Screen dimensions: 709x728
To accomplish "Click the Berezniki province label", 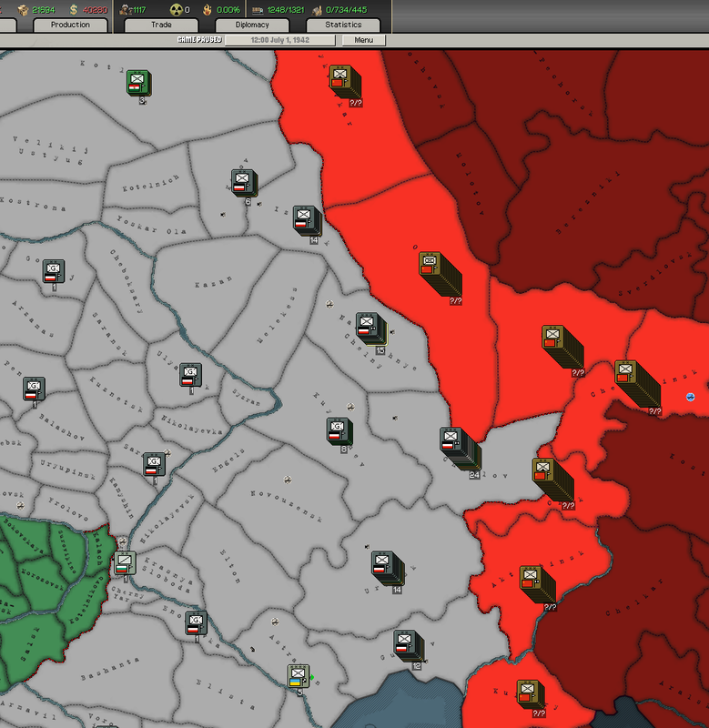I will pos(588,202).
